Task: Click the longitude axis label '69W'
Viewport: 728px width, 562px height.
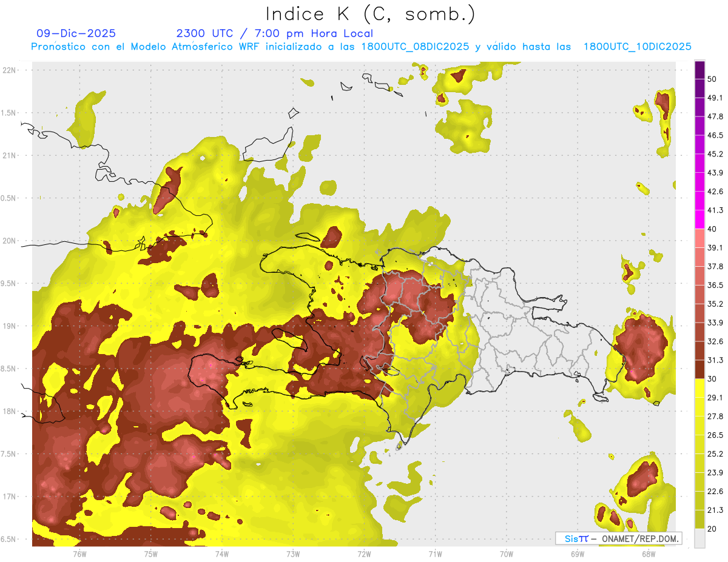Action: pyautogui.click(x=578, y=554)
